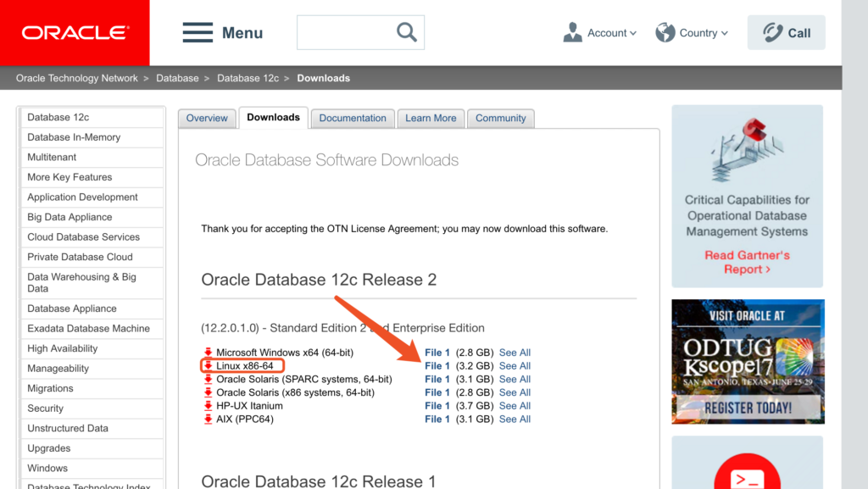The width and height of the screenshot is (868, 489).
Task: Click See All next to AIX (PPC64)
Action: 515,419
